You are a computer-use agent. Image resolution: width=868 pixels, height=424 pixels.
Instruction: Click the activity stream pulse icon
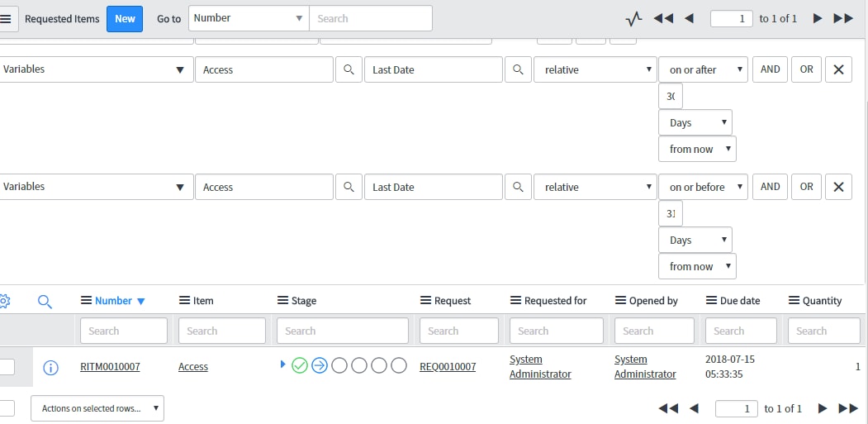[x=633, y=19]
